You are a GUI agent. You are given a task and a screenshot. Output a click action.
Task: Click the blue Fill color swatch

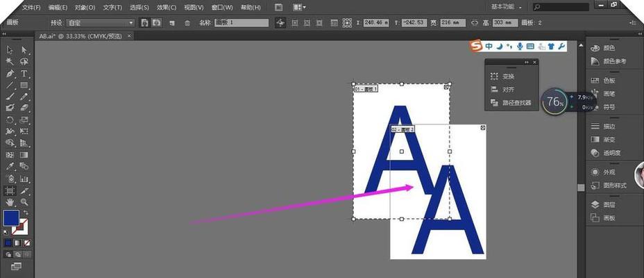(11, 218)
